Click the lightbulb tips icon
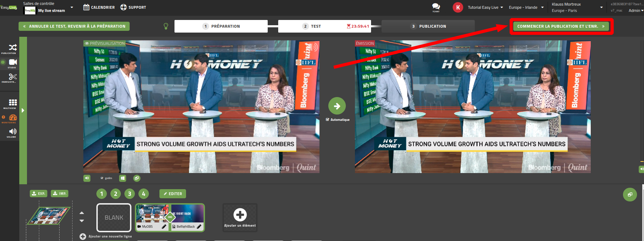Viewport: 644px width, 241px height. pyautogui.click(x=166, y=26)
